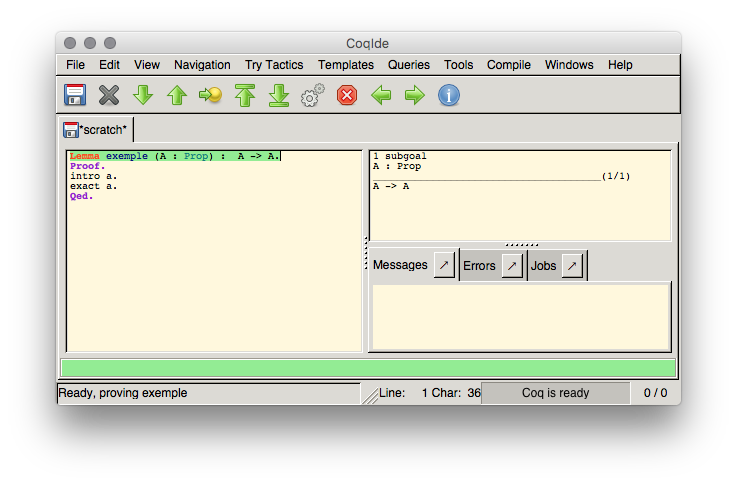Click the 'A : Prop' hypothesis in the goals panel
The width and height of the screenshot is (737, 485).
pos(397,166)
